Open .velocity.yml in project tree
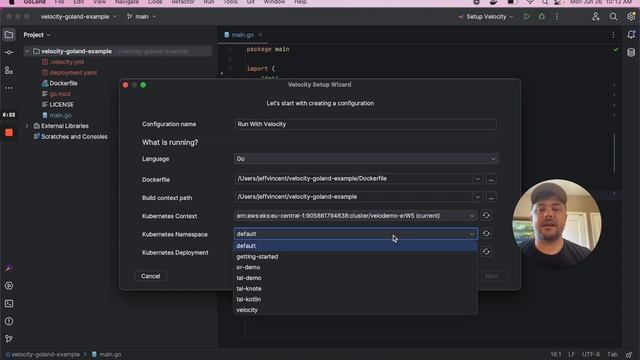Screen dimensions: 640x360 coord(67,62)
